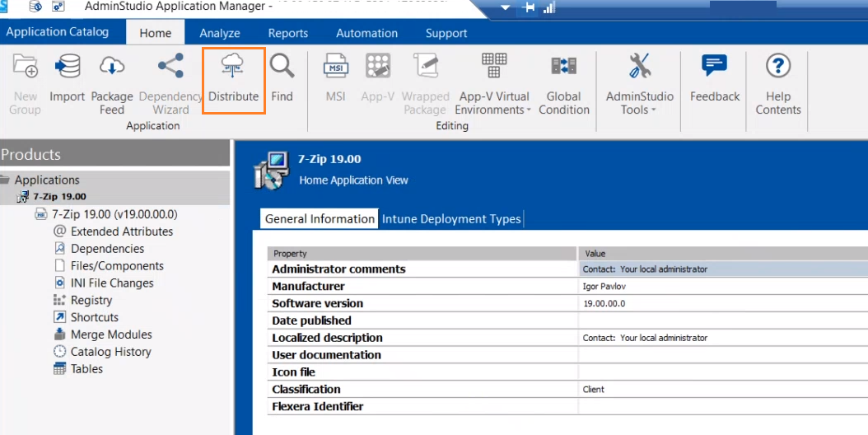Select the Localized description row
868x435 pixels.
(x=567, y=338)
